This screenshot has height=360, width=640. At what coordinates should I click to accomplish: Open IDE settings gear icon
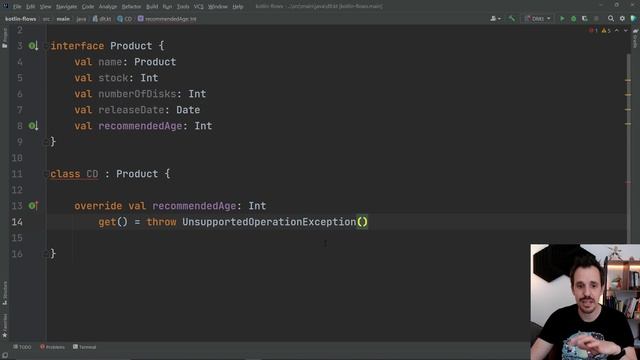(x=622, y=19)
